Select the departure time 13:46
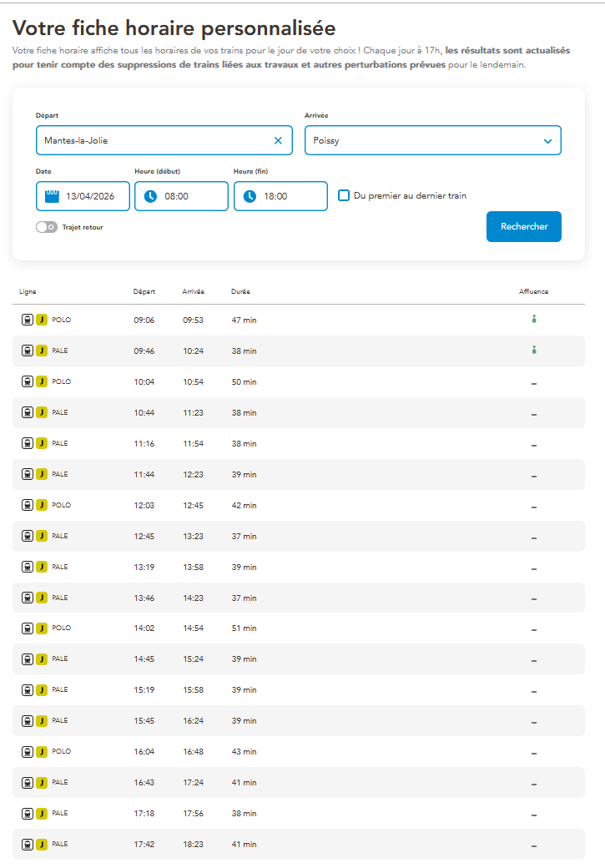 [144, 598]
